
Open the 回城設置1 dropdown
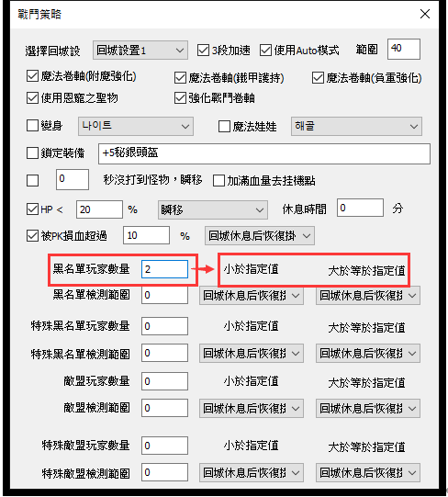point(140,51)
